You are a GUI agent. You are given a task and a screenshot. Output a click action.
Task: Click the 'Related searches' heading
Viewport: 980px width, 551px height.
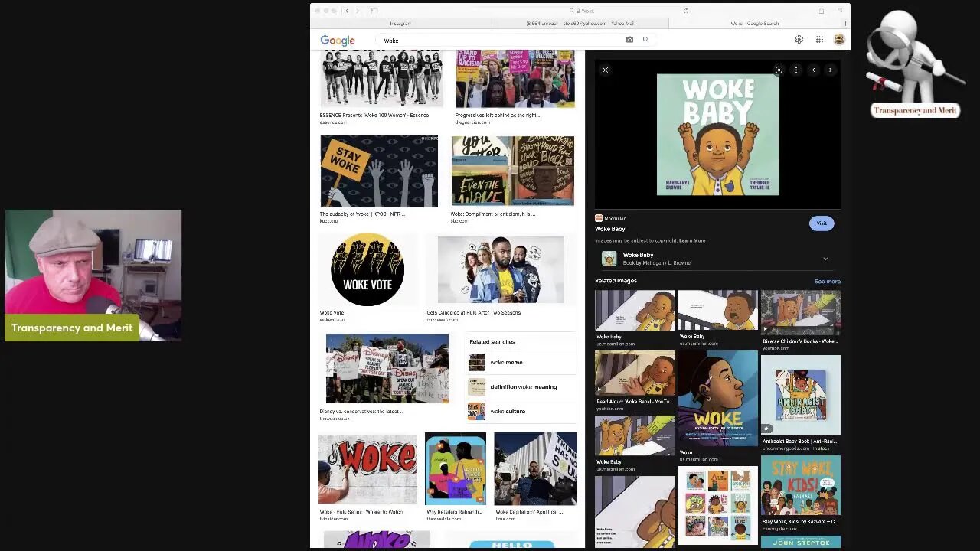(492, 342)
